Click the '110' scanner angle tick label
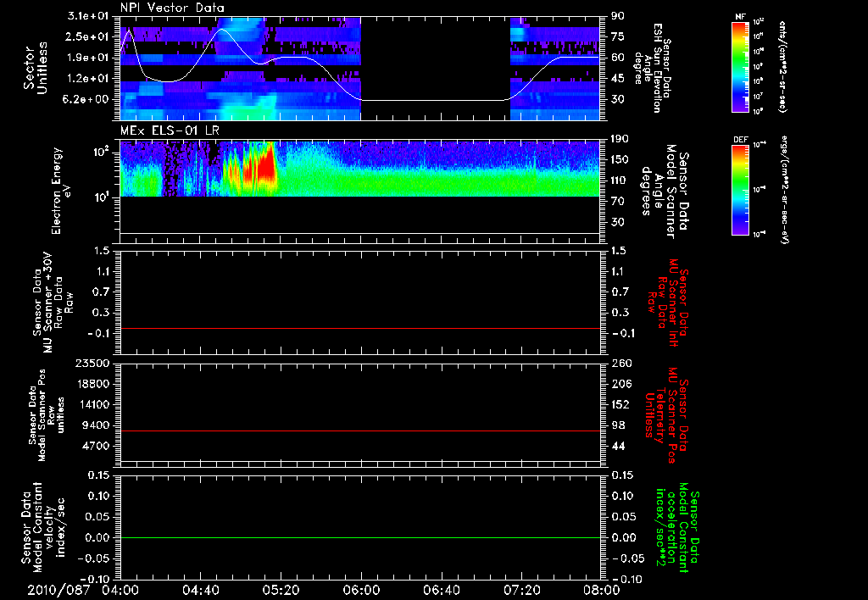This screenshot has width=868, height=600. pos(620,181)
